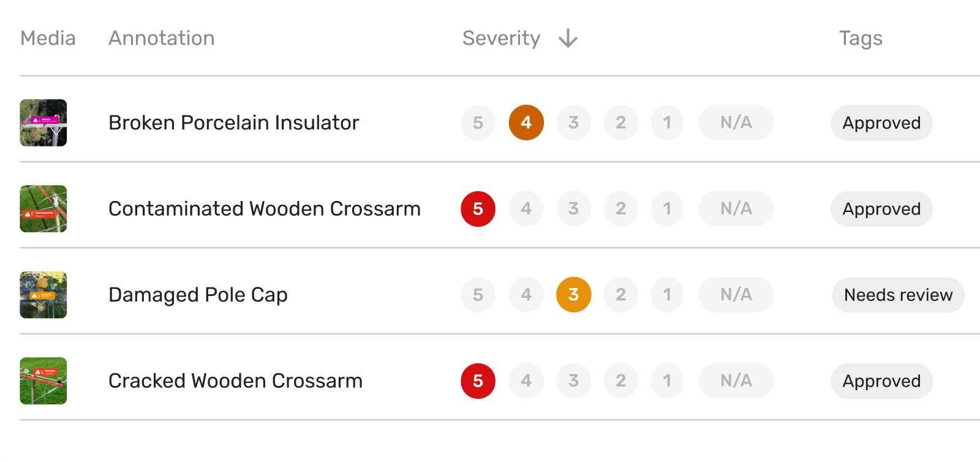The width and height of the screenshot is (980, 462).
Task: Mark Broken Porcelain Insulator severity as N/A
Action: [x=736, y=123]
